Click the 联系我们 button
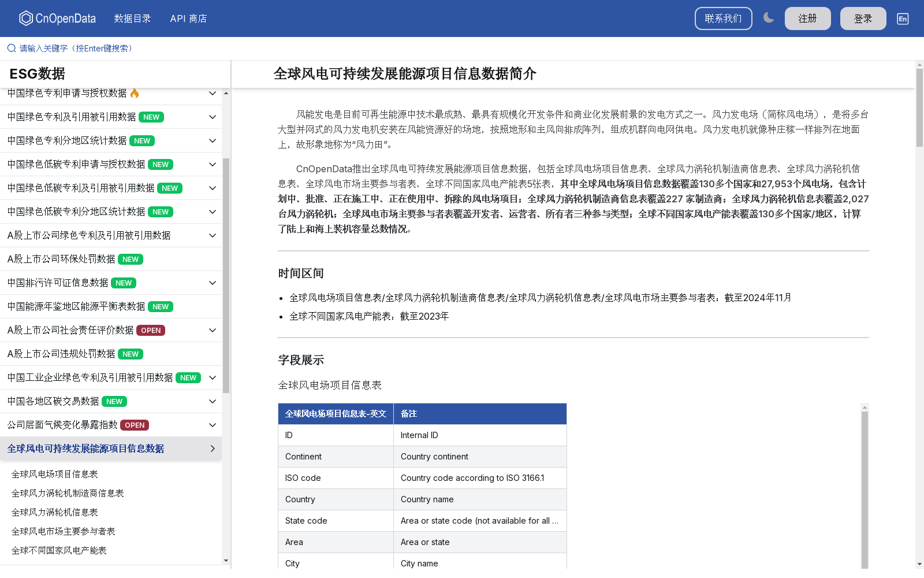The image size is (924, 578). [723, 18]
